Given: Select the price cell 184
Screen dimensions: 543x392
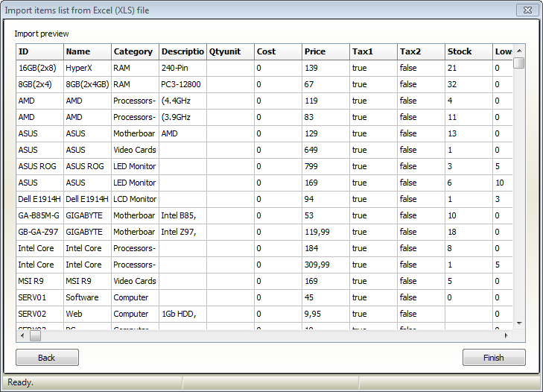Looking at the screenshot, I should pos(326,248).
